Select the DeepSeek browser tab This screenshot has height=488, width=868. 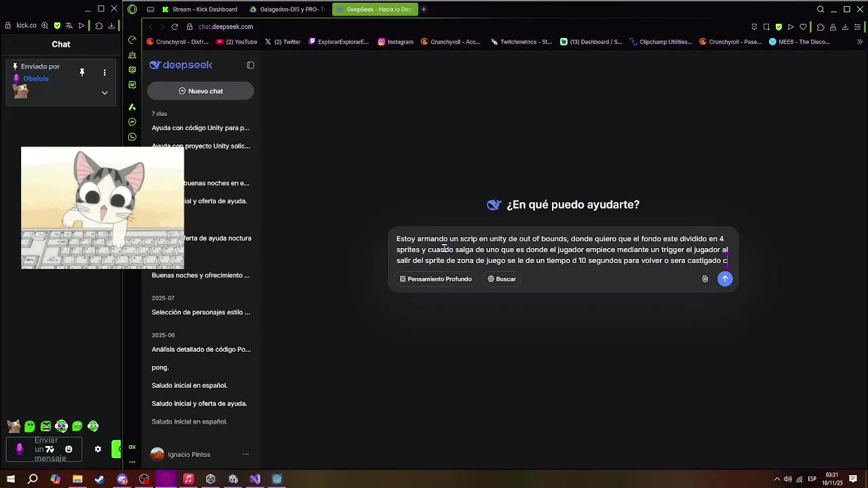tap(375, 9)
